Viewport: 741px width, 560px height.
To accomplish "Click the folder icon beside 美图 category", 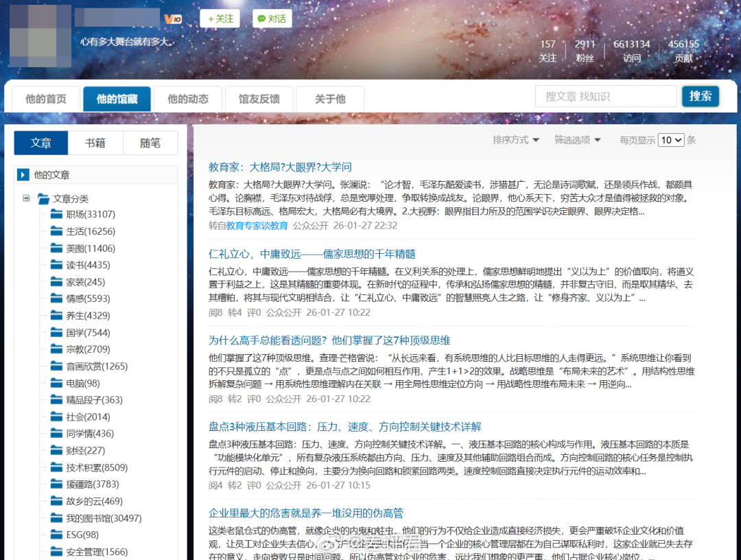I will 56,247.
